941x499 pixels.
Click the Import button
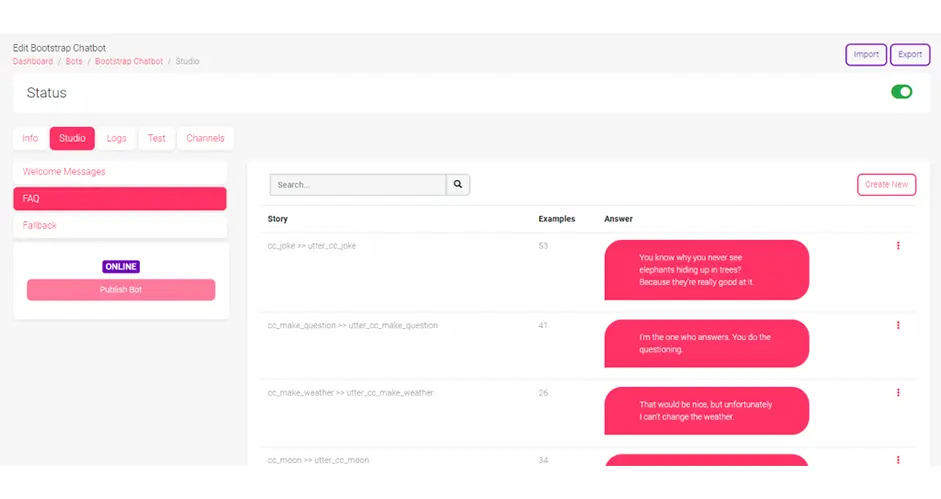pyautogui.click(x=866, y=55)
